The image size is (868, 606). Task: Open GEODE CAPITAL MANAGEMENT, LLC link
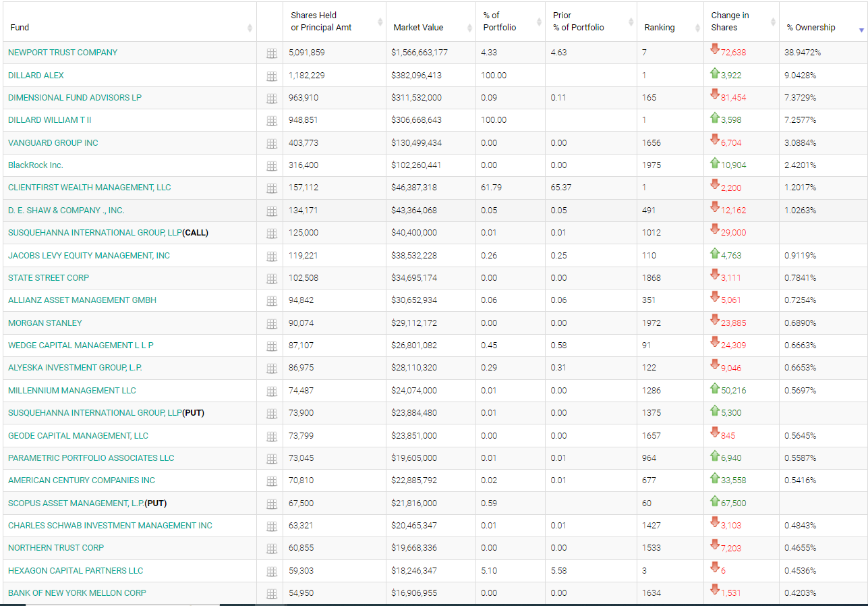click(78, 435)
